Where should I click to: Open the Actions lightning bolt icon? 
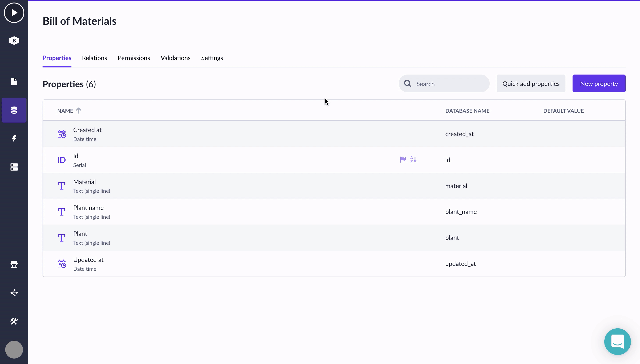tap(14, 138)
